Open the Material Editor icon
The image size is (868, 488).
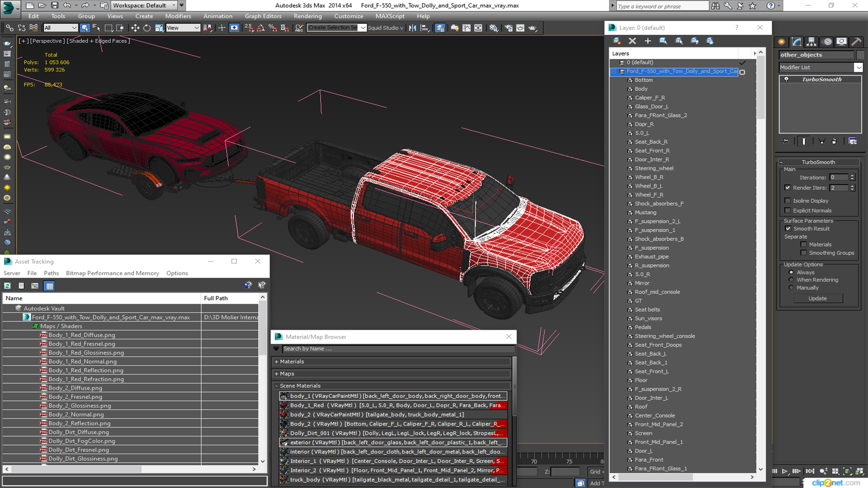[493, 28]
